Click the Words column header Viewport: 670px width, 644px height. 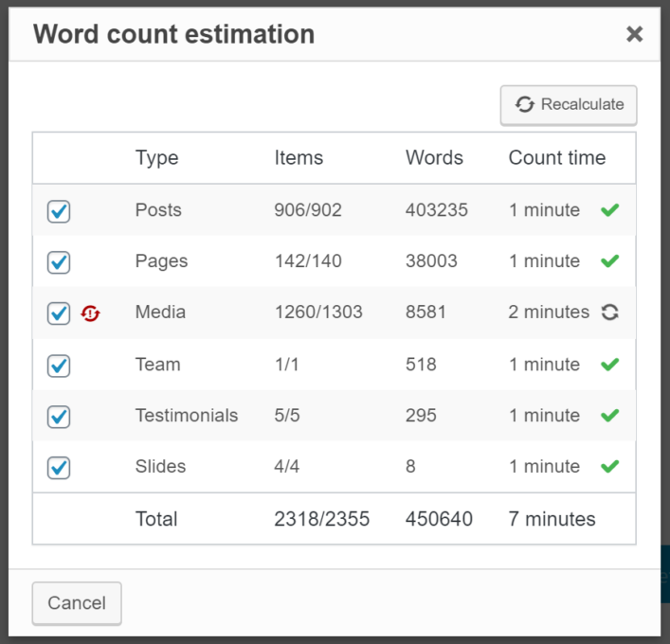[x=434, y=157]
